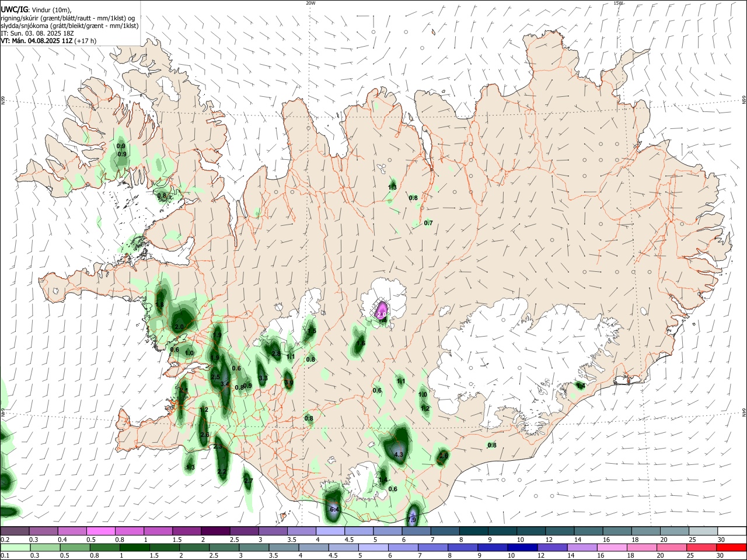Select the 4.3 precipitation label
The width and height of the screenshot is (747, 560).
coord(399,454)
